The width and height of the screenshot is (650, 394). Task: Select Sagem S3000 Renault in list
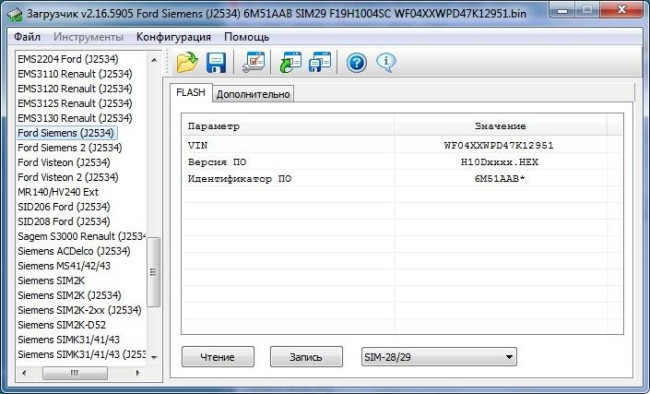(82, 236)
